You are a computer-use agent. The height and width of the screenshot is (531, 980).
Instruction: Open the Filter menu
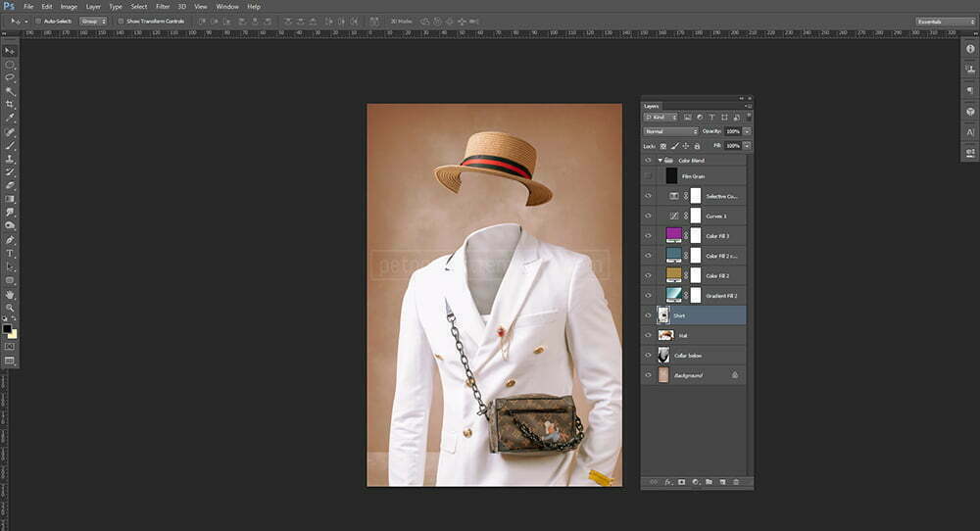coord(163,6)
